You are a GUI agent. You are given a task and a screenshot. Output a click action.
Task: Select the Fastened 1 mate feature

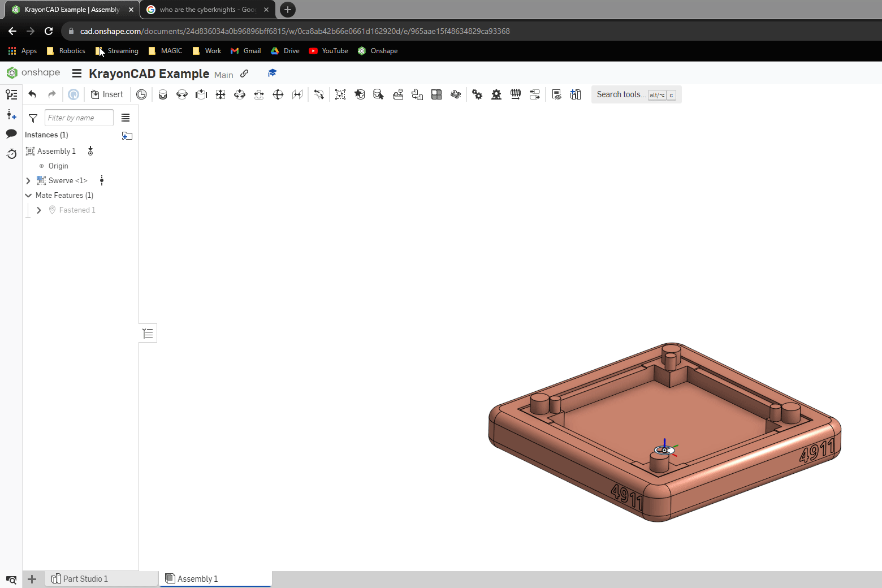pos(77,210)
